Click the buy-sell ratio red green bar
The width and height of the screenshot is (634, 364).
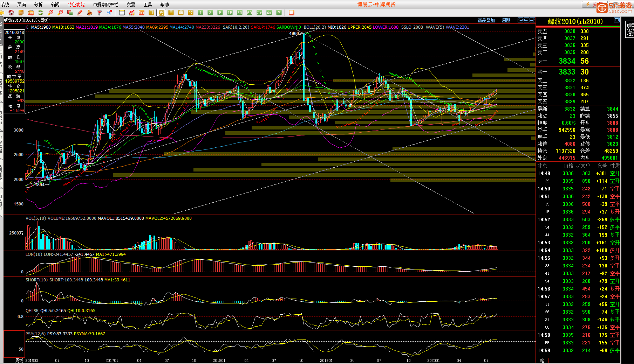(x=578, y=27)
